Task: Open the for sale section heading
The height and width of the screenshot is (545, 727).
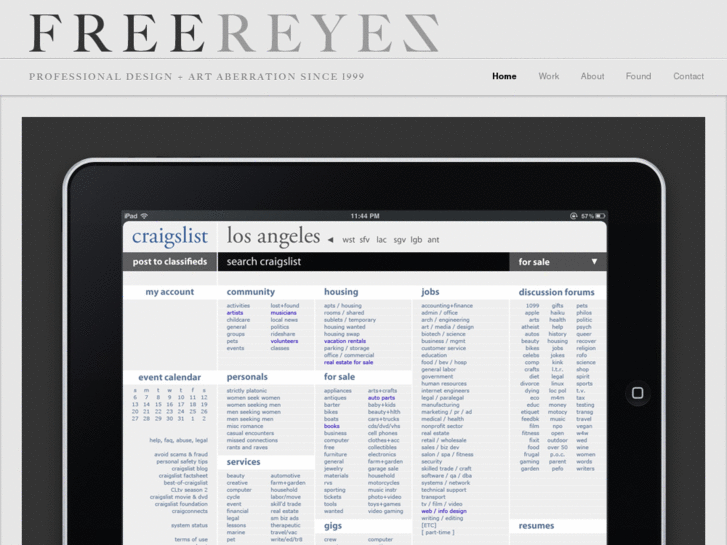Action: click(339, 377)
